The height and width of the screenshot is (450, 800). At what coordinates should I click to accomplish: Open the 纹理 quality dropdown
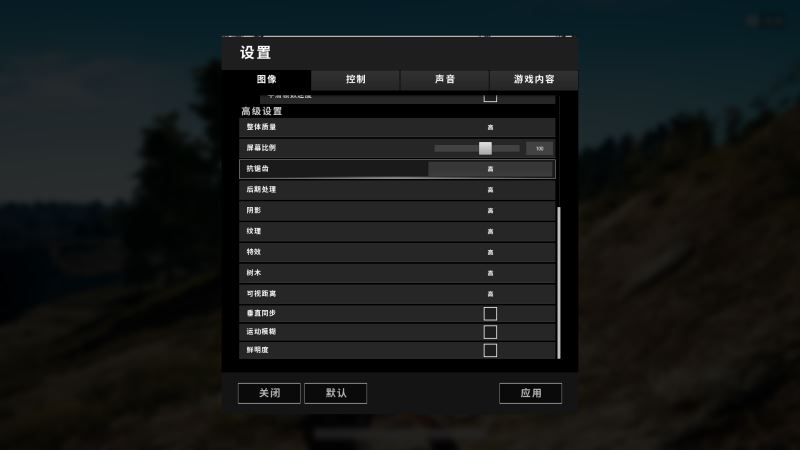pyautogui.click(x=491, y=232)
